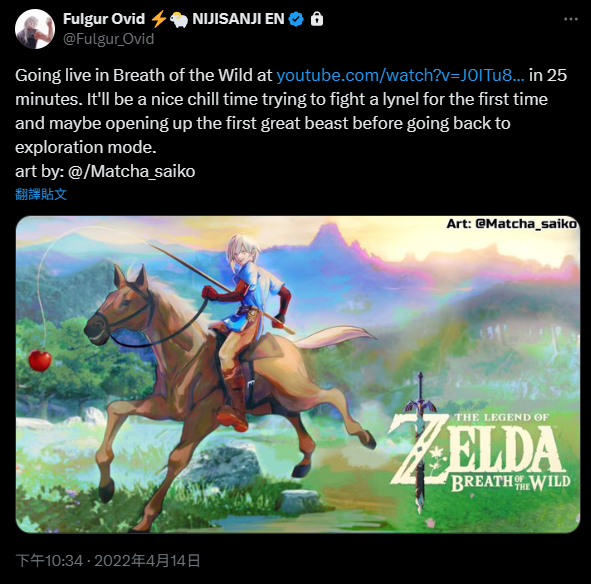Image resolution: width=591 pixels, height=584 pixels.
Task: Click the lightning bolt emoji in name
Action: (159, 19)
